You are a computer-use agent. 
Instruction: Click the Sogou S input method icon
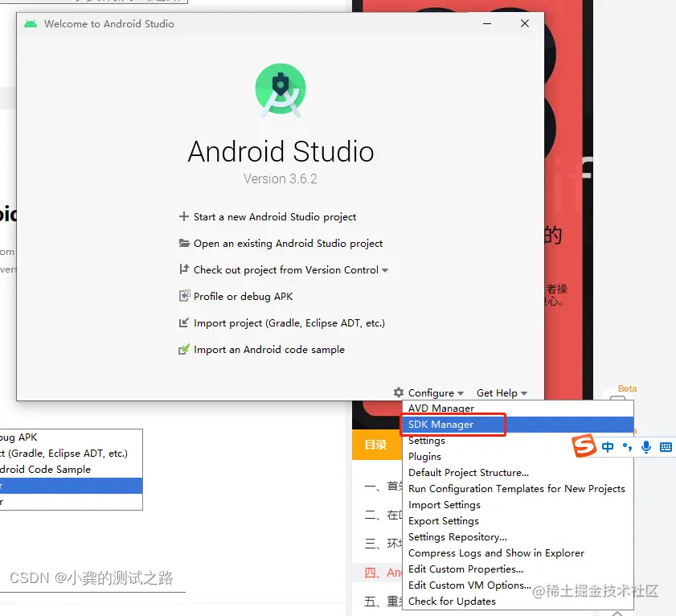coord(584,446)
